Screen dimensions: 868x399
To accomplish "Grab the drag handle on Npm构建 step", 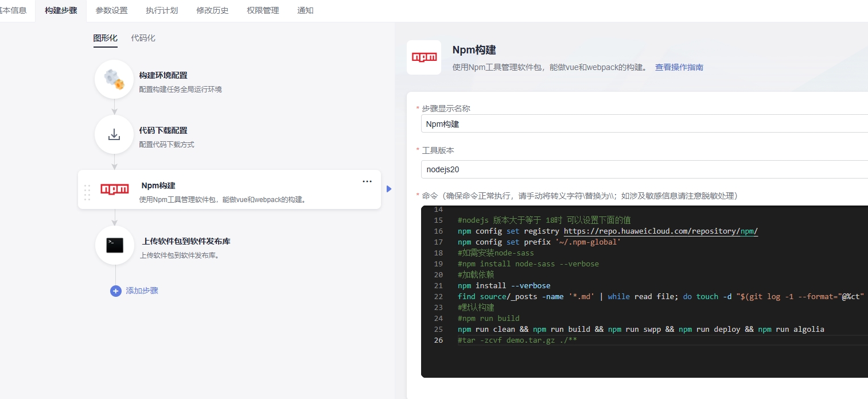I will click(x=87, y=192).
